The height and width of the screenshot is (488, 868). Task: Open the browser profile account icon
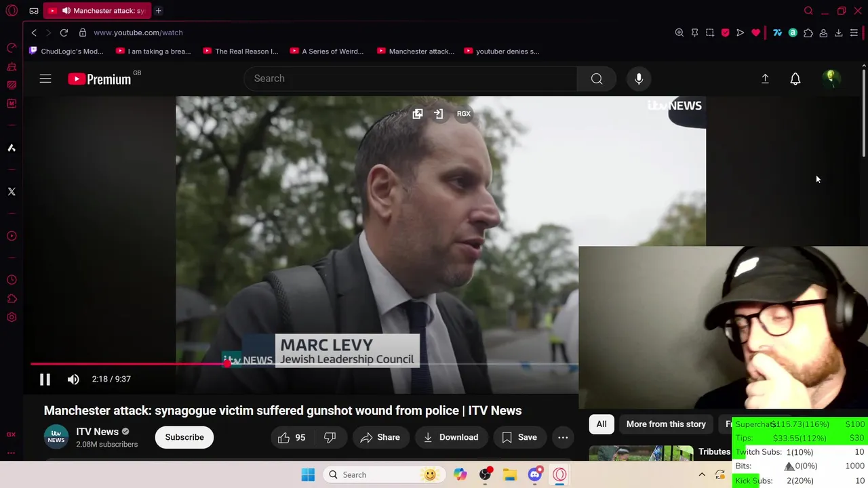point(823,33)
